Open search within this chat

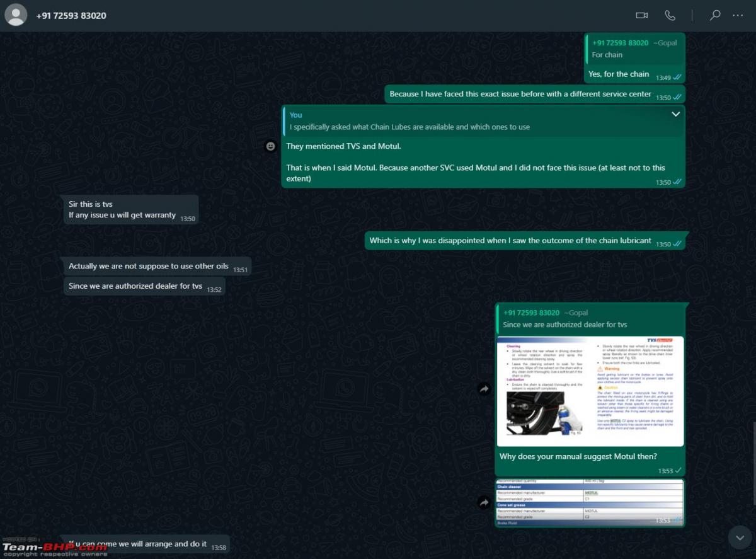tap(715, 15)
